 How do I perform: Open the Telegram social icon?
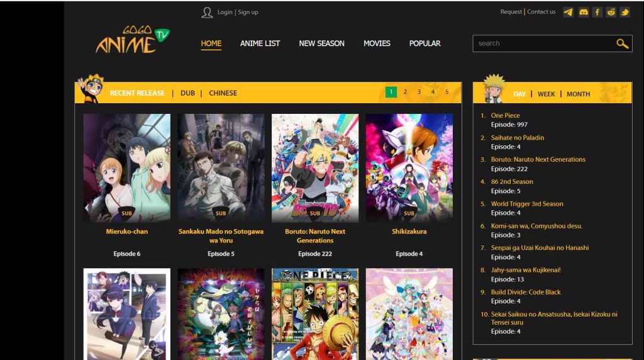(569, 12)
